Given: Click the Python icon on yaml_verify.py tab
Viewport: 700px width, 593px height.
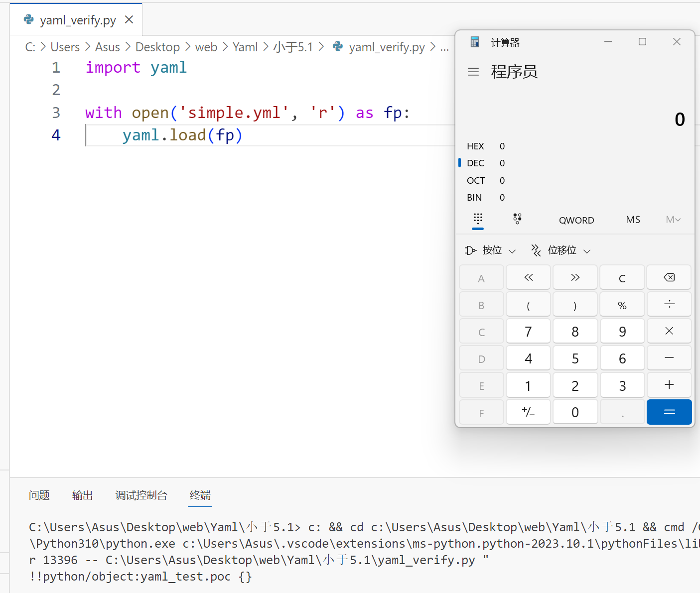Looking at the screenshot, I should click(29, 19).
